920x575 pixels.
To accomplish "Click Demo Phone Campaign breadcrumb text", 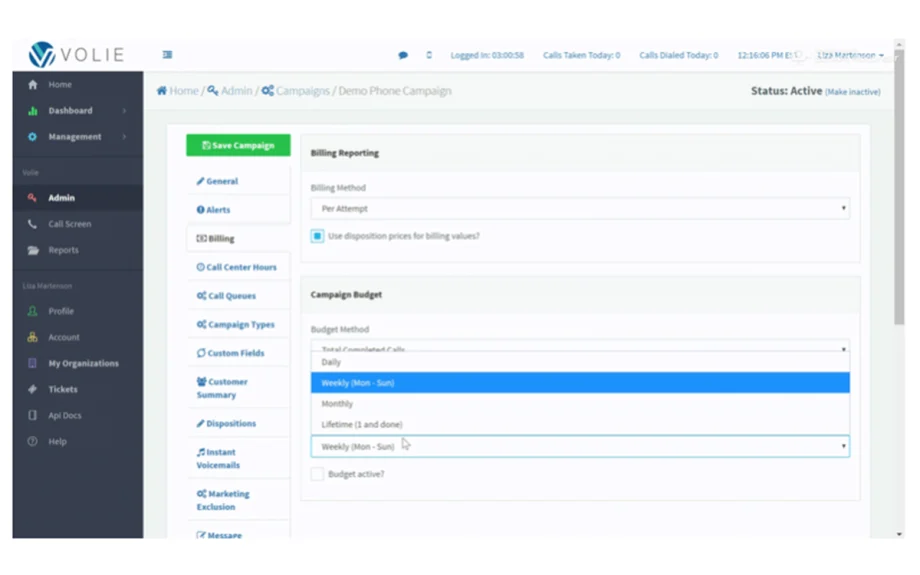I will pyautogui.click(x=395, y=90).
